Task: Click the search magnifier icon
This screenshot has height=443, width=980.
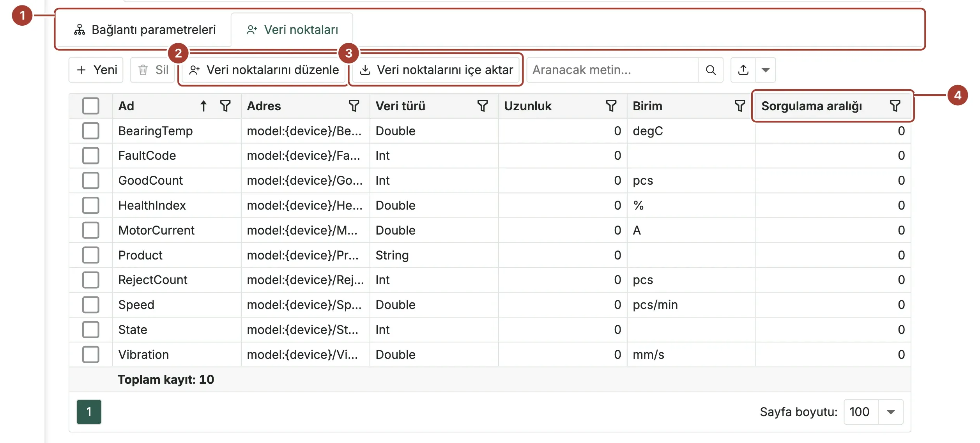Action: 711,70
